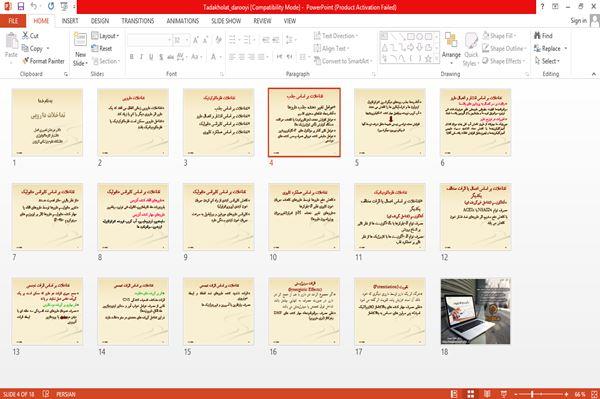Expand the Layout dropdown

[105, 36]
